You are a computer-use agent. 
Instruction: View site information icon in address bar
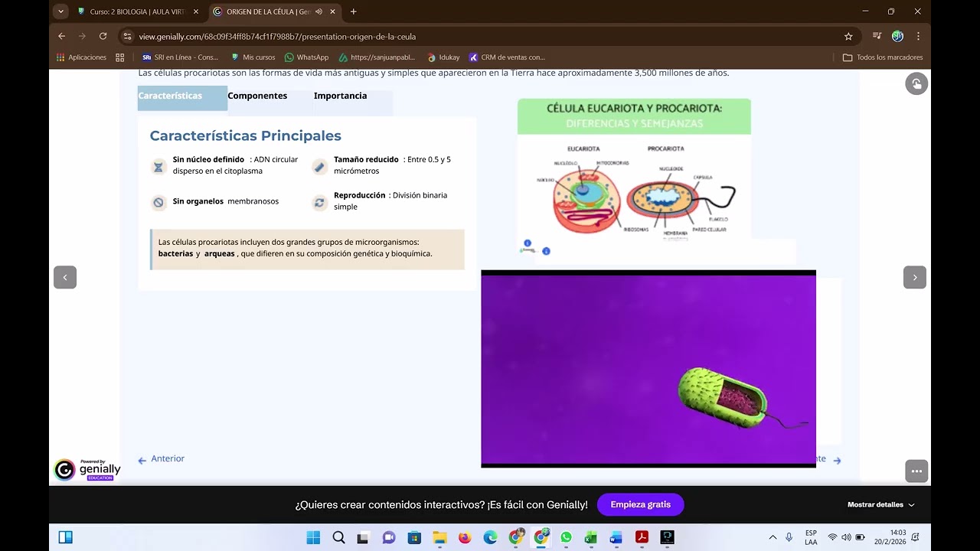127,36
